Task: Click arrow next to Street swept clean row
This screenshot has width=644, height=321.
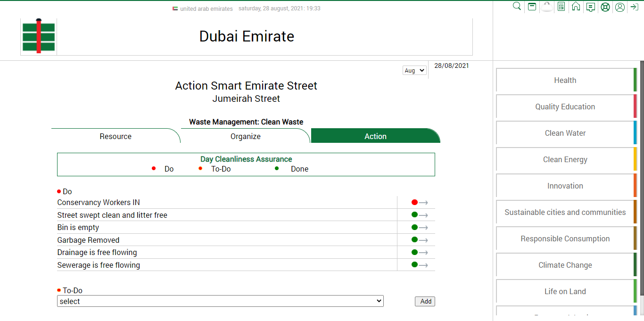Action: pyautogui.click(x=423, y=215)
